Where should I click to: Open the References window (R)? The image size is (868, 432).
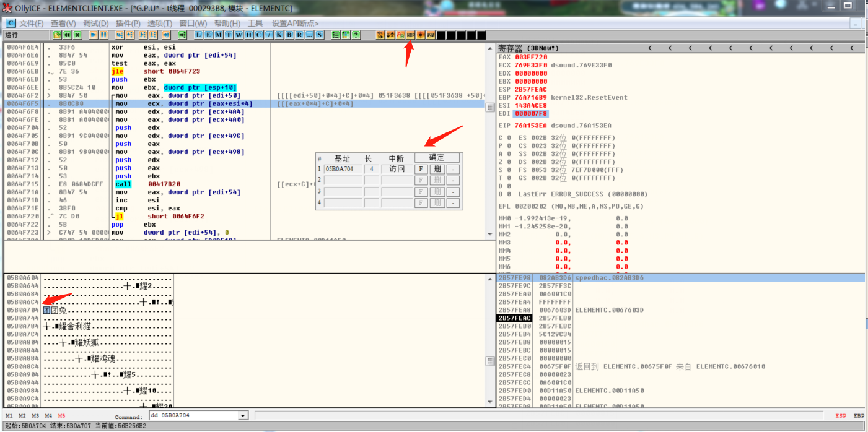click(x=300, y=35)
